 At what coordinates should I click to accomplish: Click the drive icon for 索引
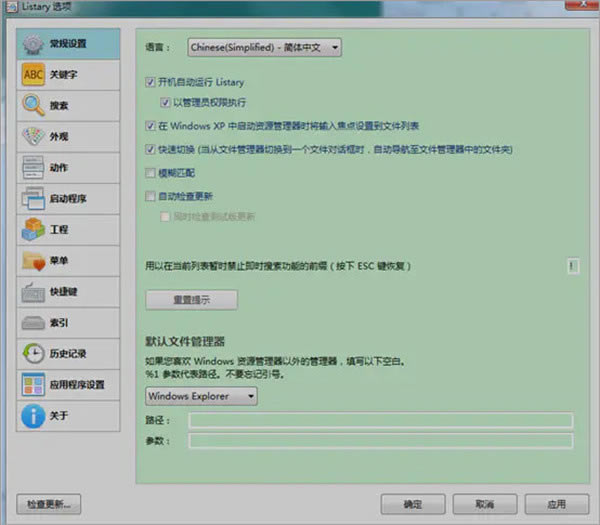(33, 323)
